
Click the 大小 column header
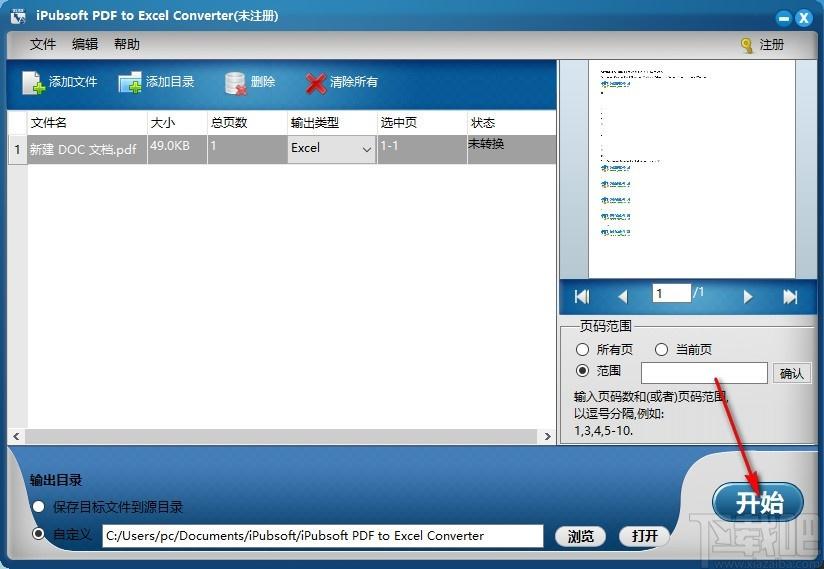point(177,123)
